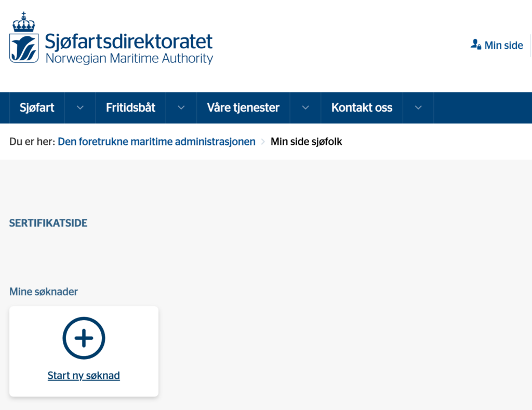Viewport: 532px width, 410px height.
Task: Click the Sjøfartsdirektoratet crest logo
Action: pos(24,37)
